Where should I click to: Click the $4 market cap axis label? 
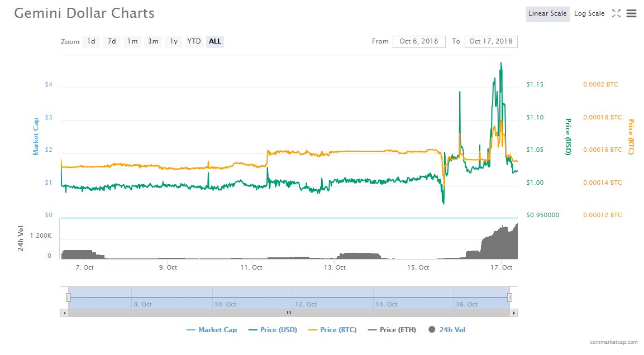click(49, 84)
